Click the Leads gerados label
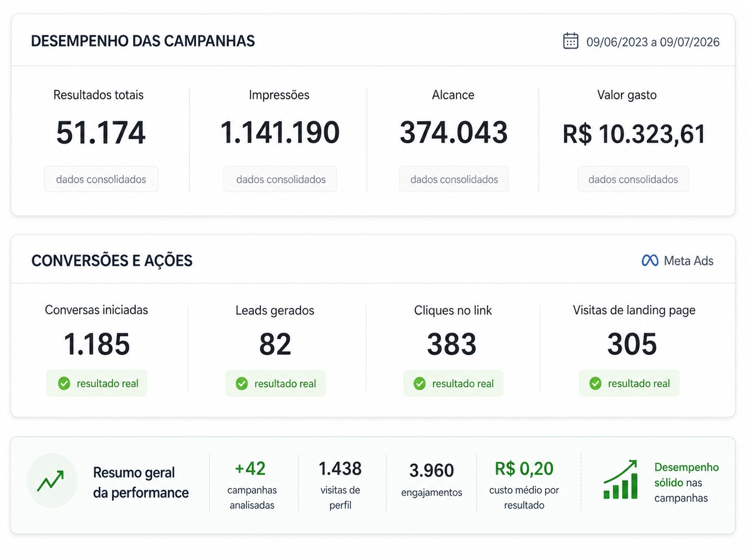The image size is (747, 560). coord(275,310)
